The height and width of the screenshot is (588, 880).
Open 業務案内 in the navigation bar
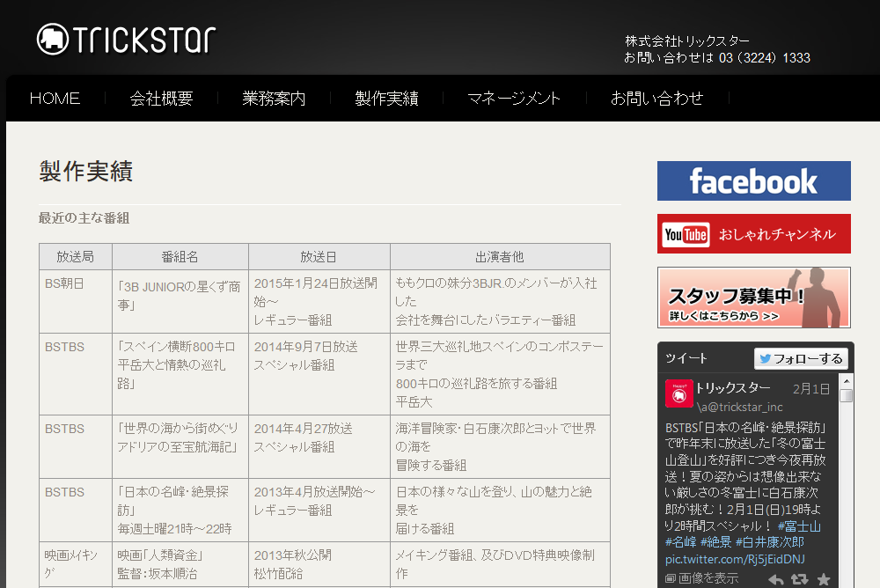274,99
